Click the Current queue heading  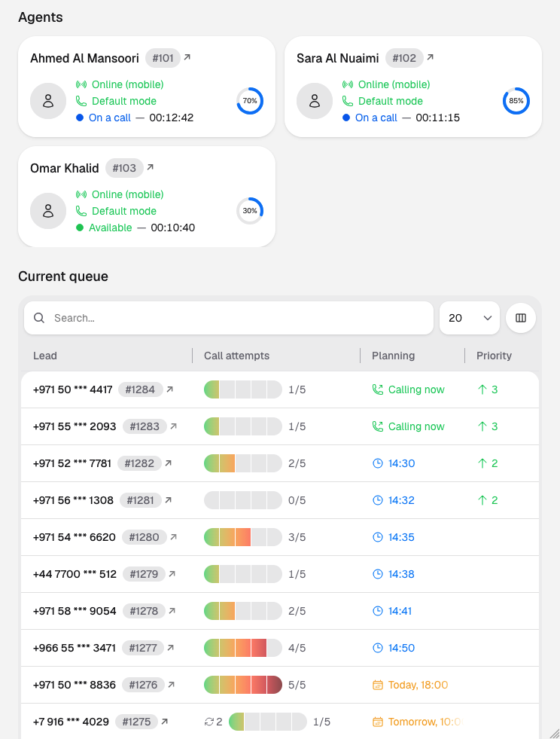coord(63,276)
